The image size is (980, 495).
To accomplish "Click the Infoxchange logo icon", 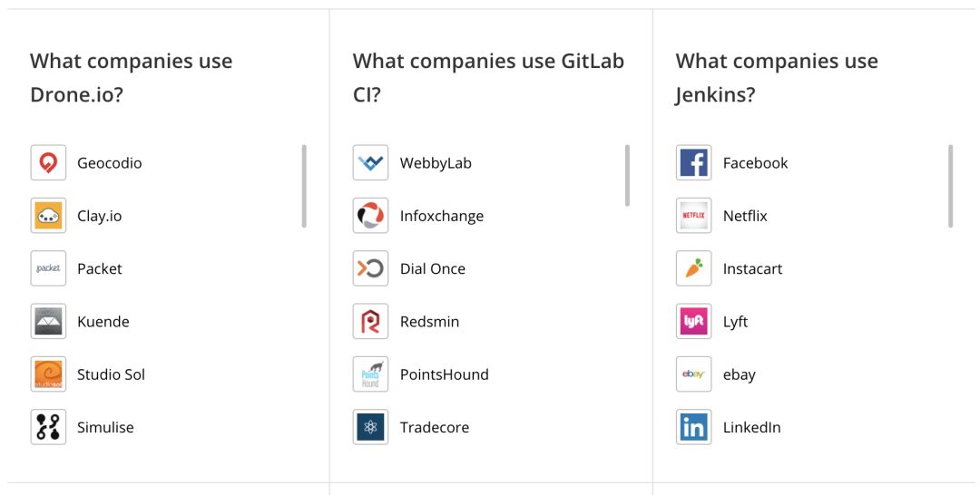I will pyautogui.click(x=370, y=216).
